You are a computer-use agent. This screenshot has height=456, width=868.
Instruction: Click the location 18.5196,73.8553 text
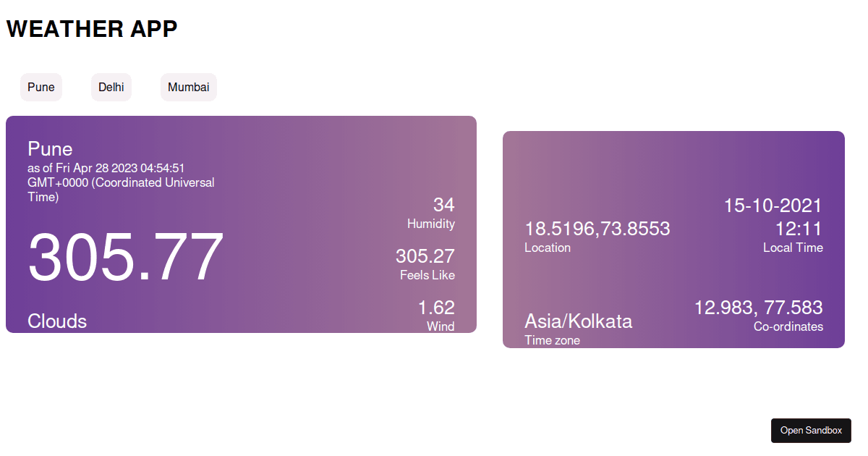click(x=597, y=229)
